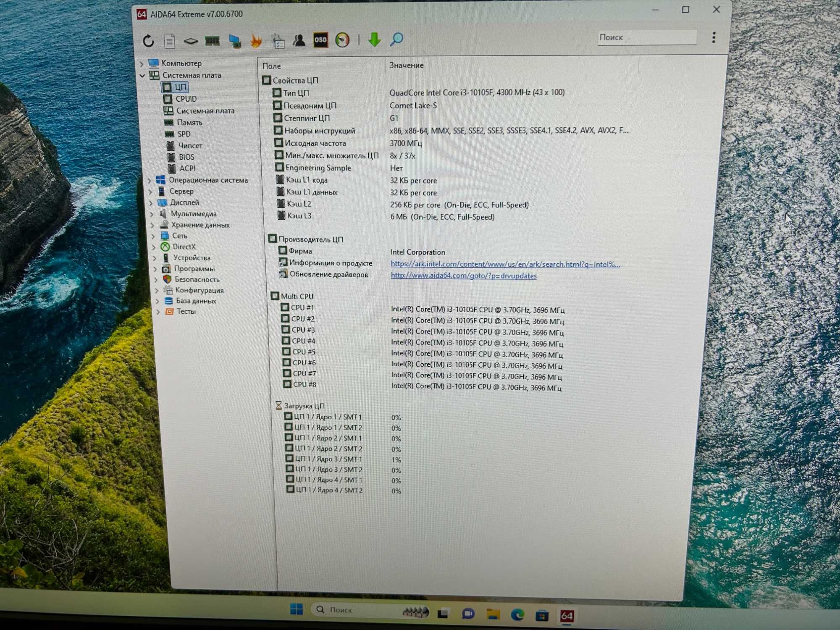The image size is (840, 630).
Task: Expand the Дисплей node
Action: (151, 203)
